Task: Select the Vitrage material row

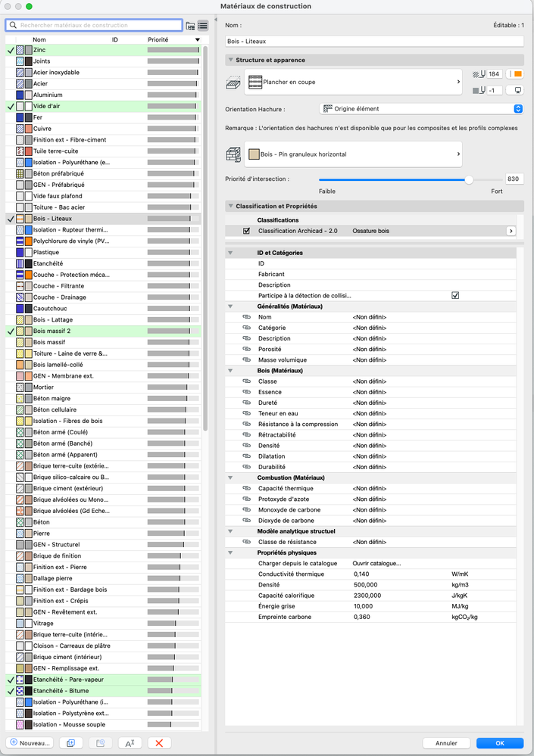Action: 103,624
